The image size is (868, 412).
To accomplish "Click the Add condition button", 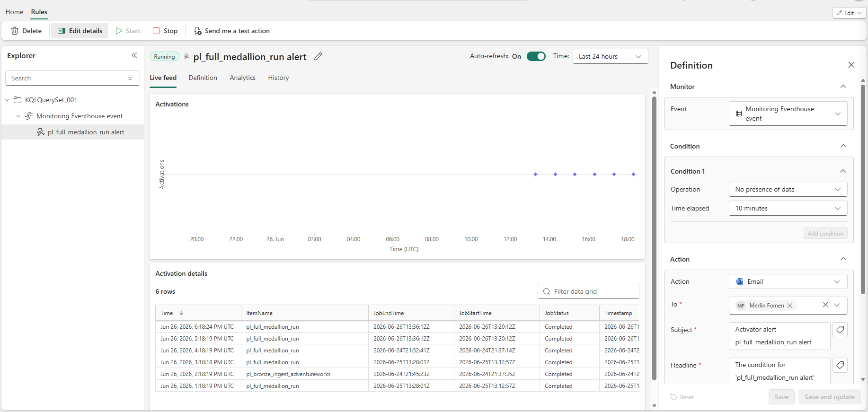I will (825, 234).
